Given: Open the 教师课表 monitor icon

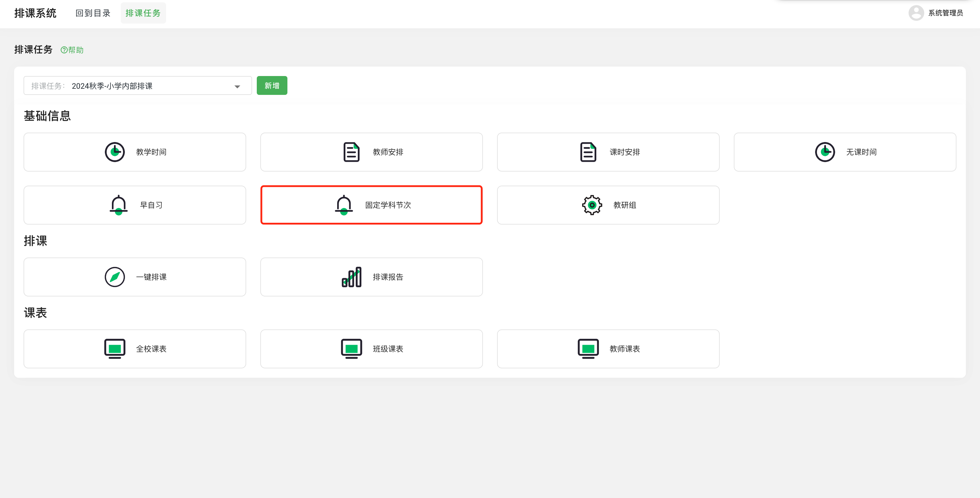Looking at the screenshot, I should (x=588, y=348).
